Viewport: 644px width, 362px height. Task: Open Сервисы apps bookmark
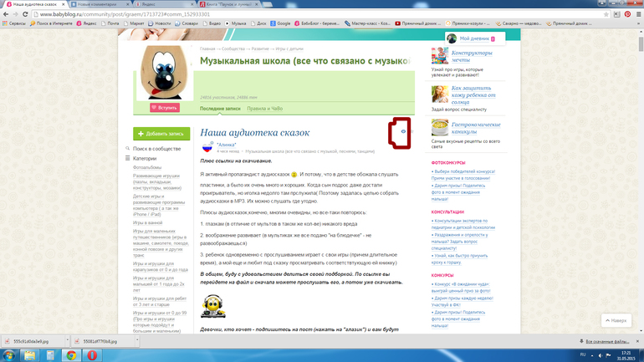pyautogui.click(x=14, y=23)
